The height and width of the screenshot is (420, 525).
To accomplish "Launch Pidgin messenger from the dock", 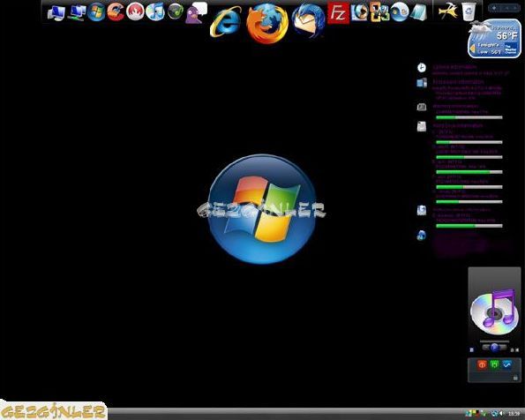I will coord(196,13).
